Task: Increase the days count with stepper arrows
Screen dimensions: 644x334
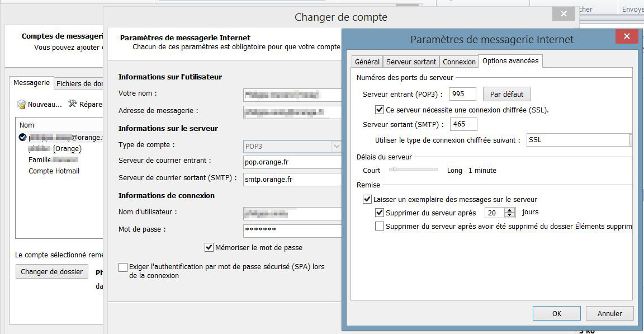Action: [x=510, y=210]
